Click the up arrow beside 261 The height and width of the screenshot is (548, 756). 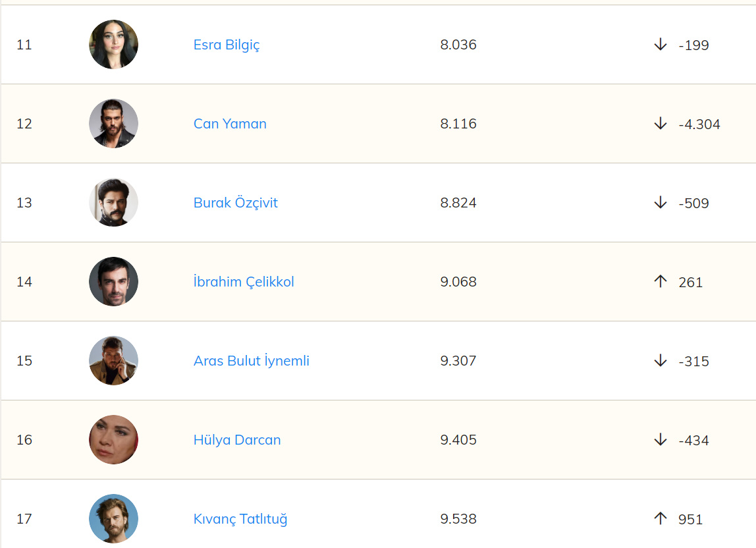(x=661, y=282)
